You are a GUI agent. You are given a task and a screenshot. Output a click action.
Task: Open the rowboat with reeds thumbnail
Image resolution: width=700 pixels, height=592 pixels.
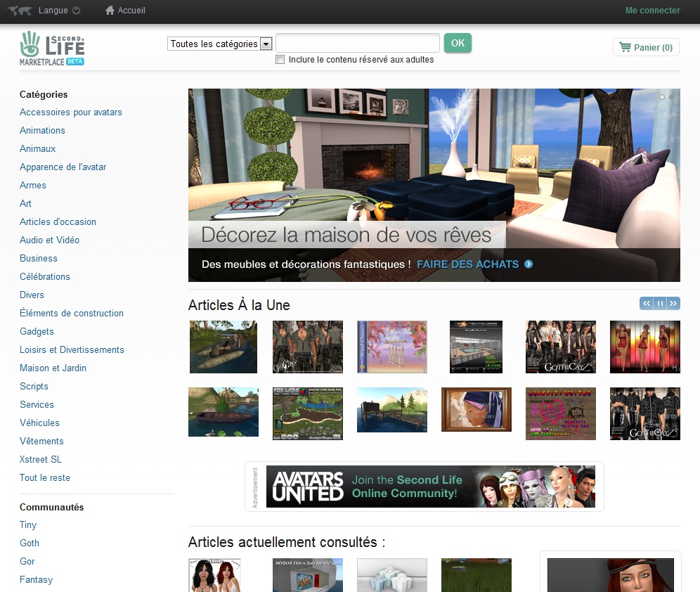tap(223, 412)
